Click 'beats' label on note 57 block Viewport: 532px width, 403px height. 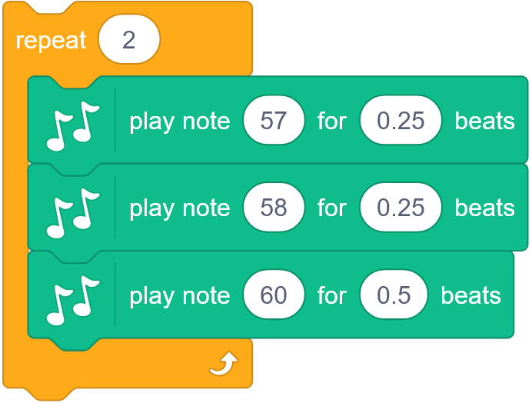(x=485, y=121)
